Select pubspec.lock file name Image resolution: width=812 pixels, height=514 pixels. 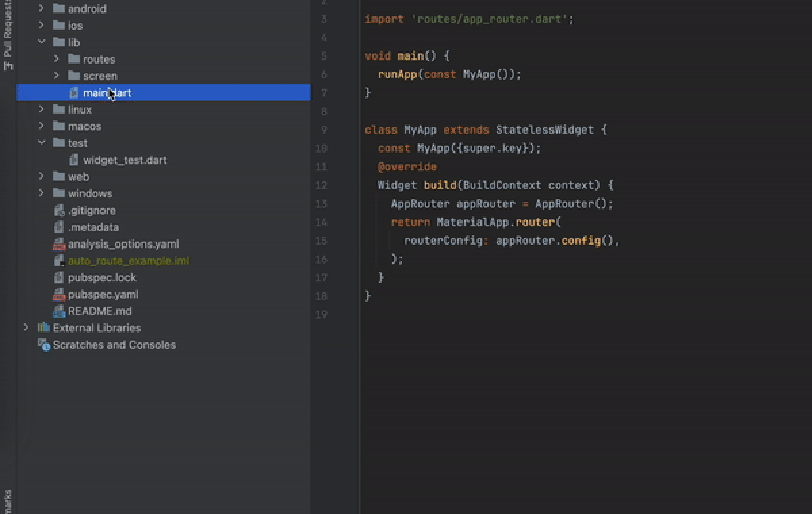pos(102,278)
